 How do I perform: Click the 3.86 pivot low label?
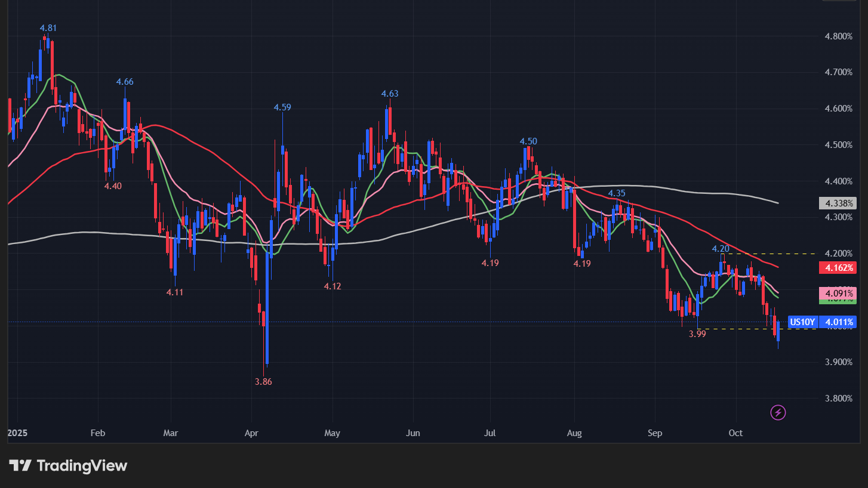263,382
